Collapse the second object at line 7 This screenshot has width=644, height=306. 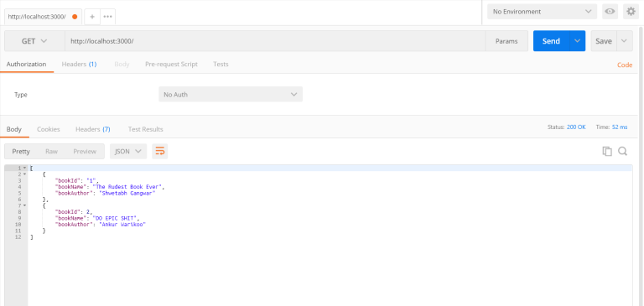pyautogui.click(x=24, y=205)
